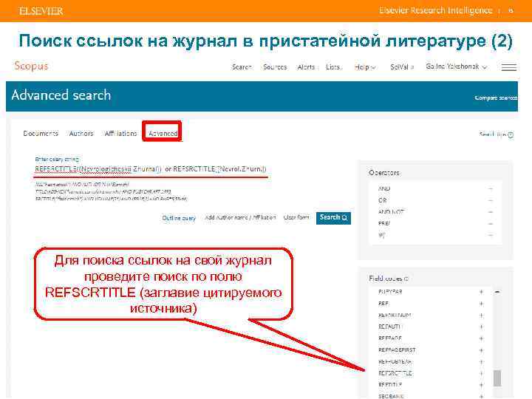The height and width of the screenshot is (399, 532).
Task: Go to the Scopus home logo
Action: (31, 66)
